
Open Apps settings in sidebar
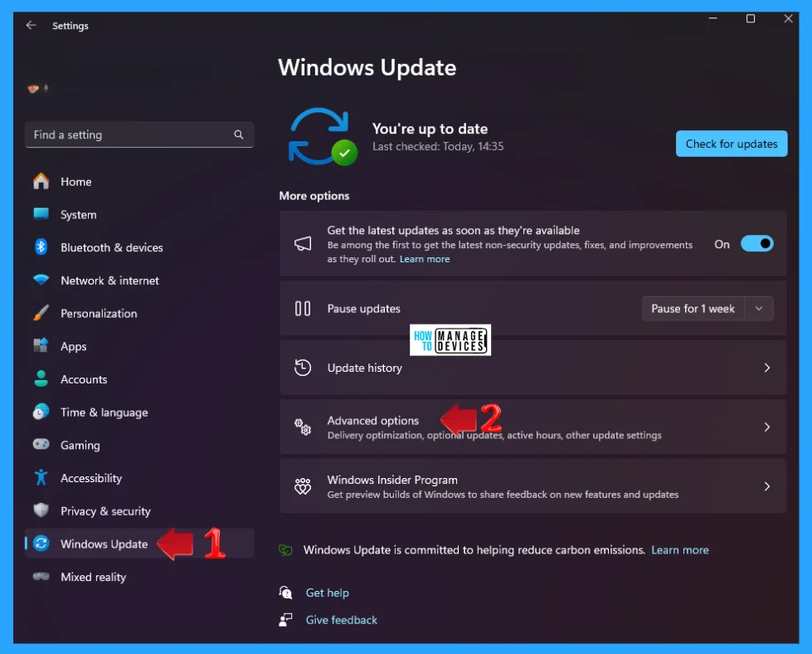[x=139, y=346]
